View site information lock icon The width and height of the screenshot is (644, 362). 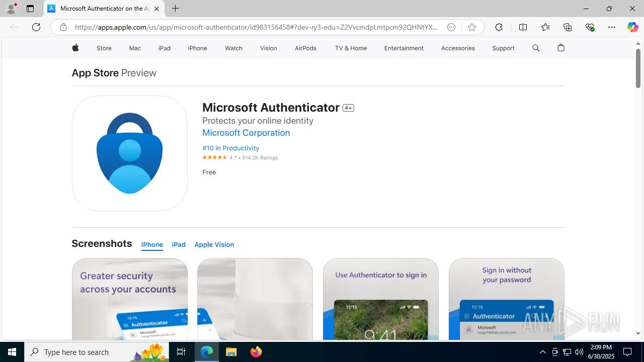63,27
